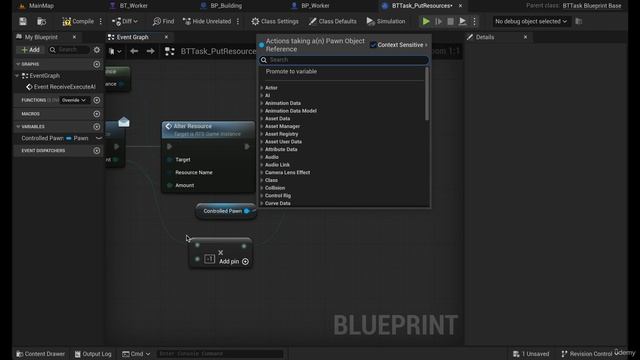This screenshot has width=640, height=360.
Task: Close the Details panel
Action: pyautogui.click(x=525, y=37)
